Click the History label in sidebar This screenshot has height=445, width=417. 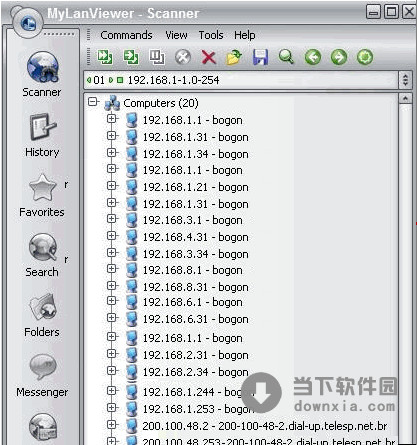42,152
